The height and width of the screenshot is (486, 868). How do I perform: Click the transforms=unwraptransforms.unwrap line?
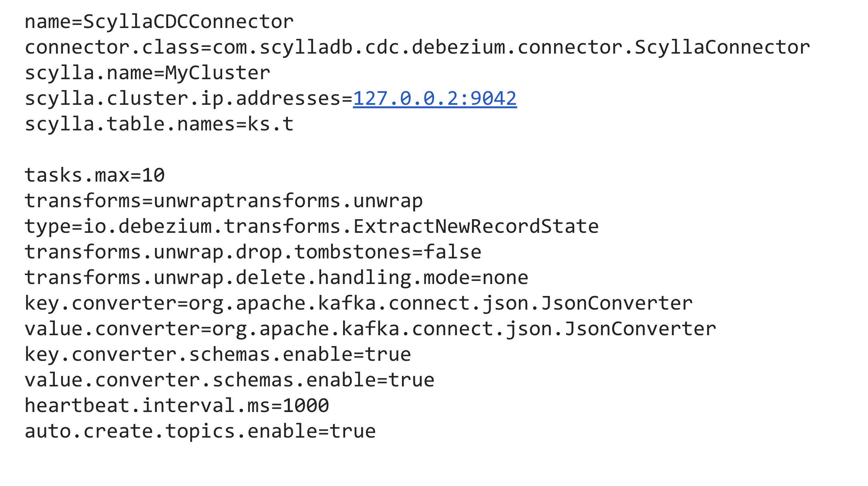[224, 201]
